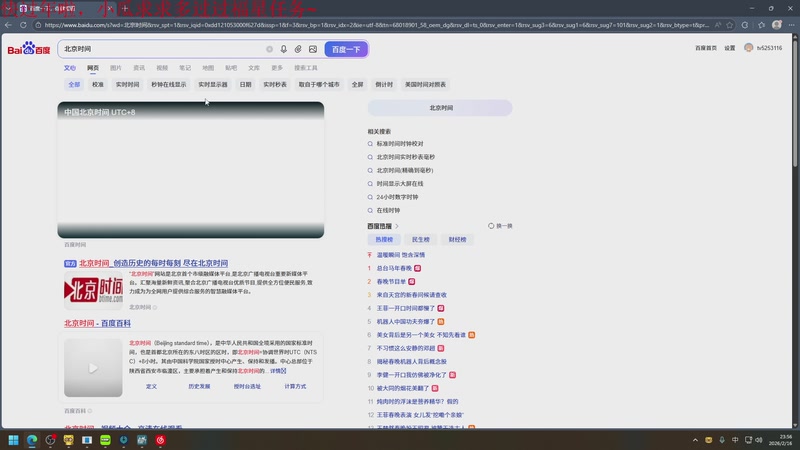This screenshot has height=450, width=800.
Task: Click the 北京时间 btime.com logo thumbnail
Action: coord(93,290)
